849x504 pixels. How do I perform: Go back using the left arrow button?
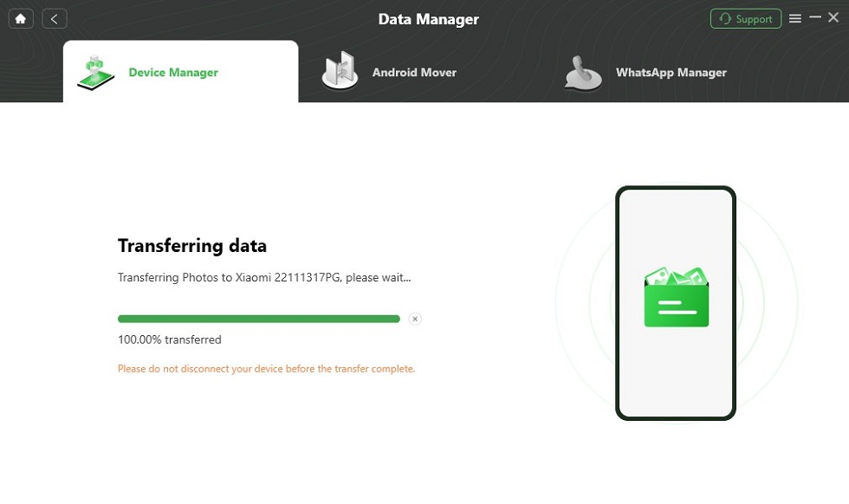point(54,18)
